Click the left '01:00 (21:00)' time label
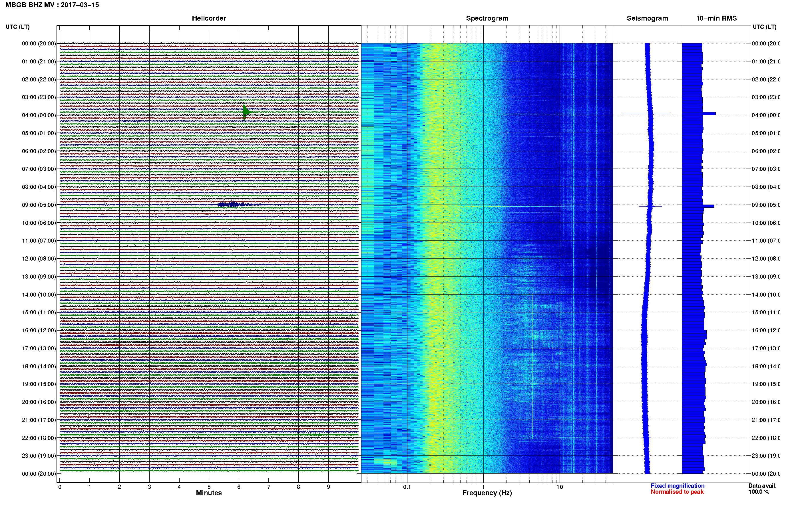The image size is (812, 508). point(39,61)
